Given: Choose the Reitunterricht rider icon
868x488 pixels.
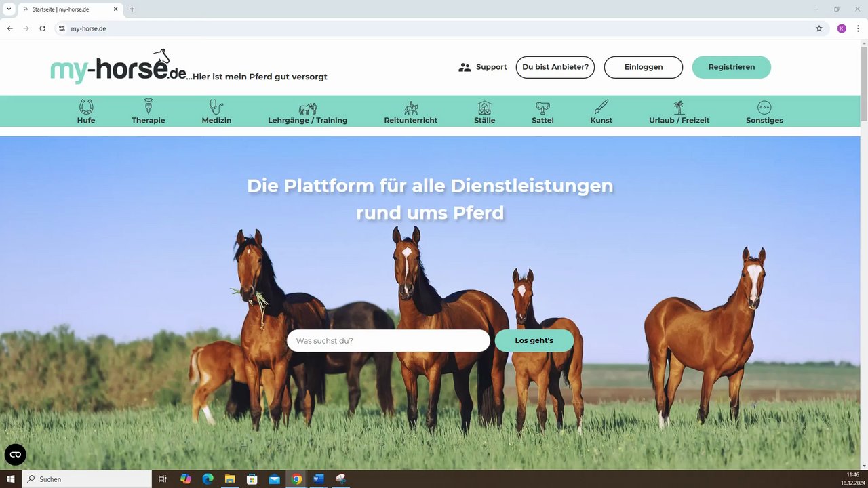Looking at the screenshot, I should click(x=411, y=108).
